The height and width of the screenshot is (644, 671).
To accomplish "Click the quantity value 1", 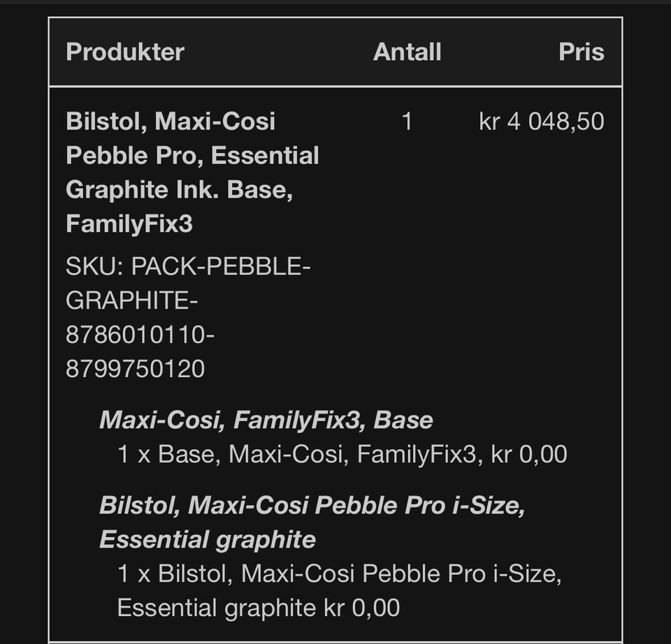I will (407, 121).
